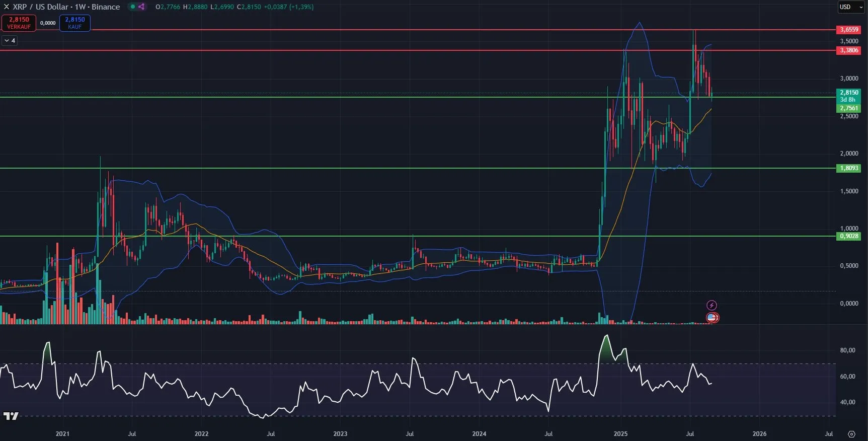Click the 1,0000 price axis value
The height and width of the screenshot is (441, 868).
pyautogui.click(x=849, y=229)
